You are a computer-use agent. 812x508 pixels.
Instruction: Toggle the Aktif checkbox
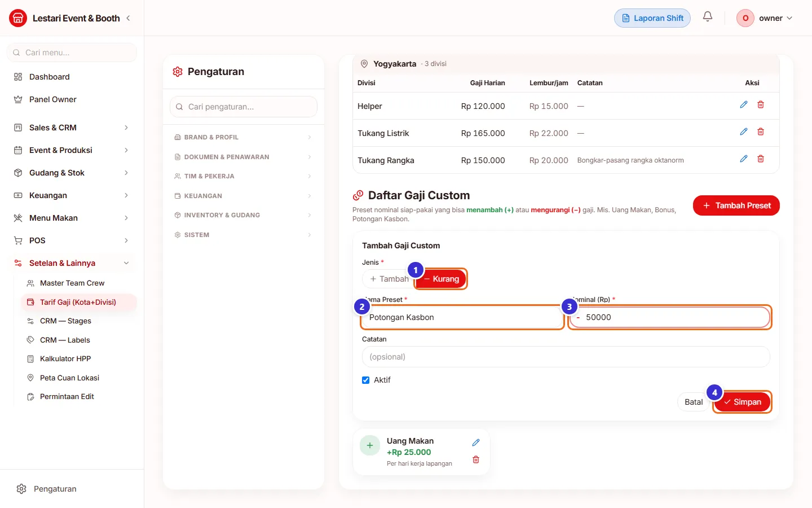[x=365, y=380]
